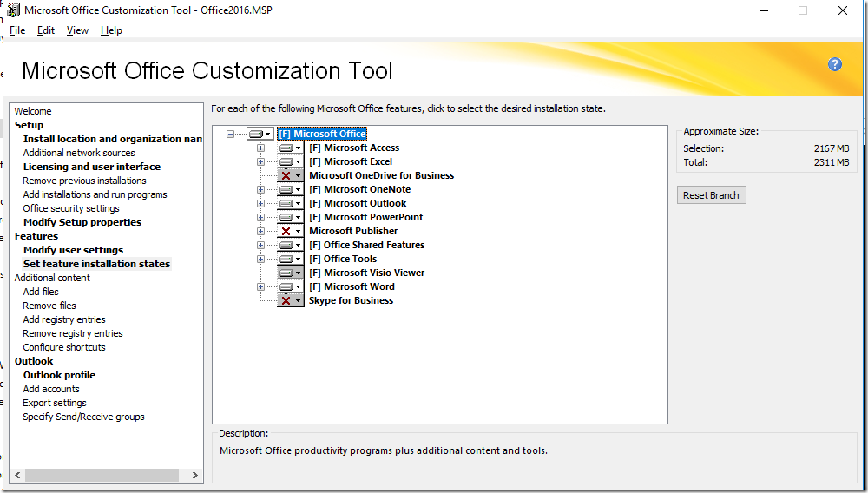Open install state dropdown for Microsoft PowerPoint

tap(298, 217)
